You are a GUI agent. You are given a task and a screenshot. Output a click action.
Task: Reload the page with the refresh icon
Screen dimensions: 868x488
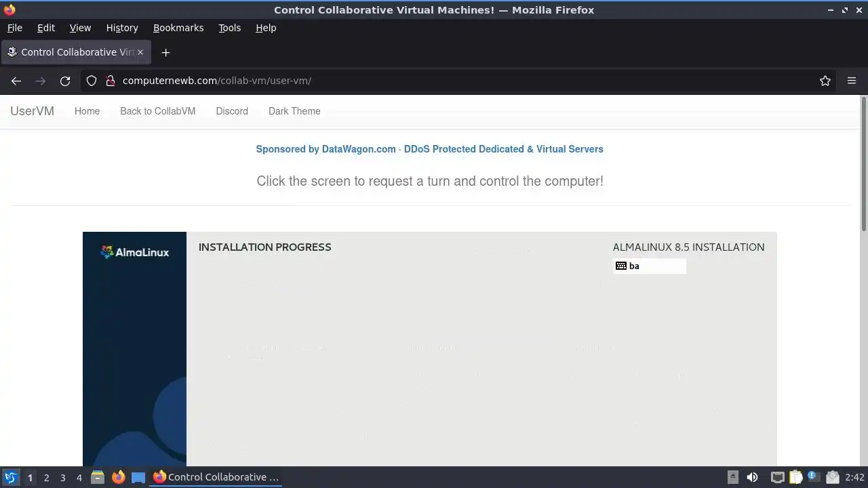(x=65, y=81)
